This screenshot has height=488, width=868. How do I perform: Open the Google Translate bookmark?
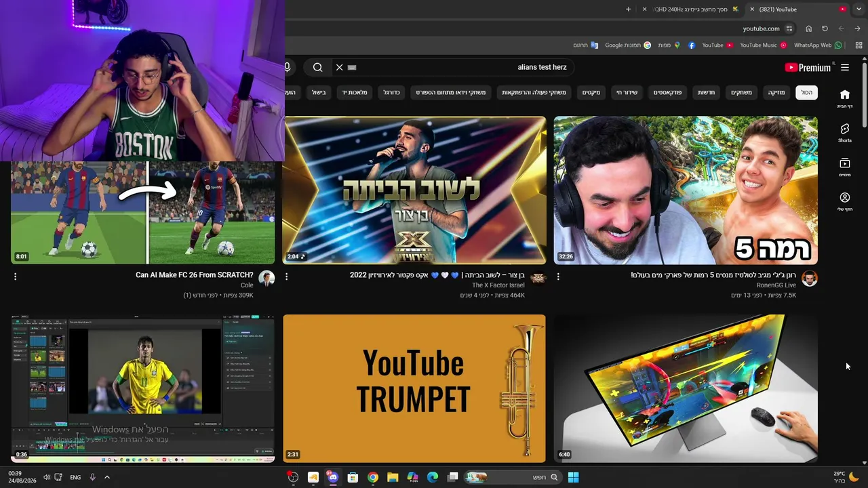[586, 45]
